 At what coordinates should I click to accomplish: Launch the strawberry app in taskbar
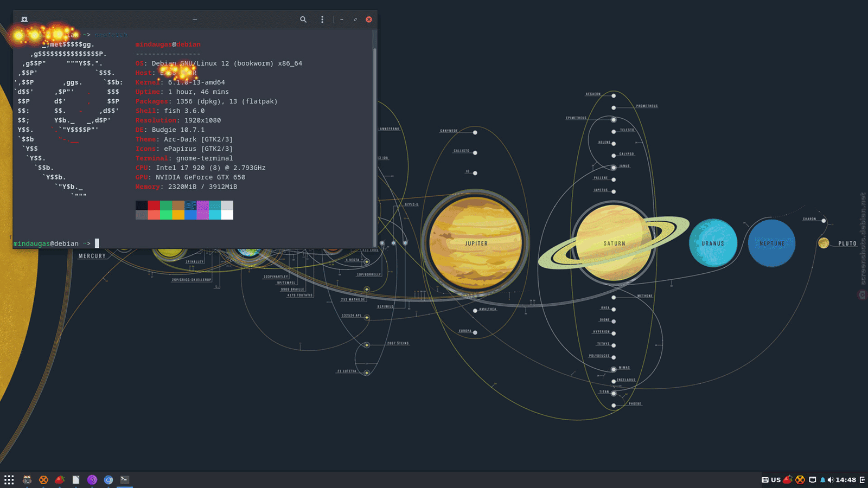(x=60, y=480)
